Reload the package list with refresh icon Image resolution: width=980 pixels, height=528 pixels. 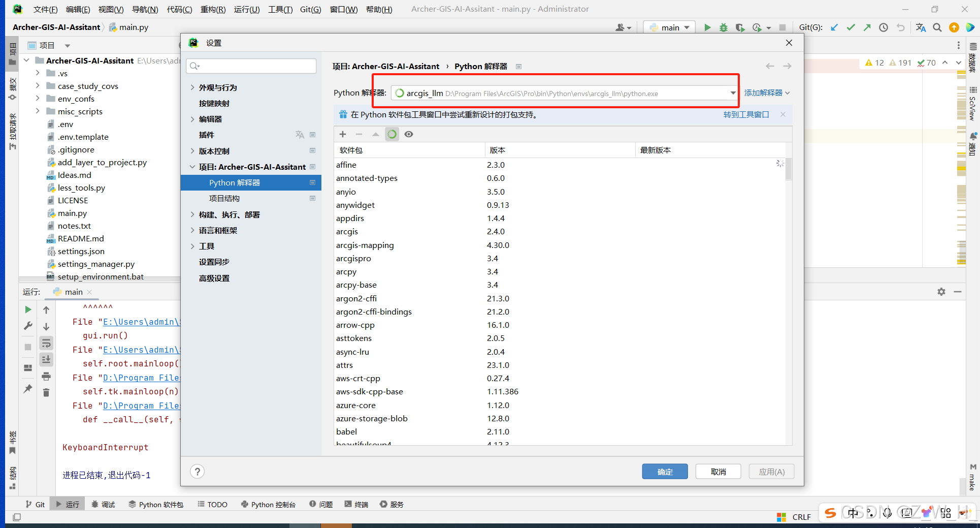pyautogui.click(x=392, y=134)
